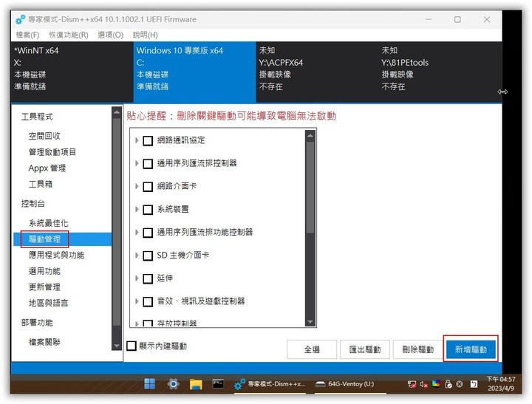Viewport: 532px width, 404px height.
Task: Click the lock with checkmark tray icon
Action: [x=449, y=384]
